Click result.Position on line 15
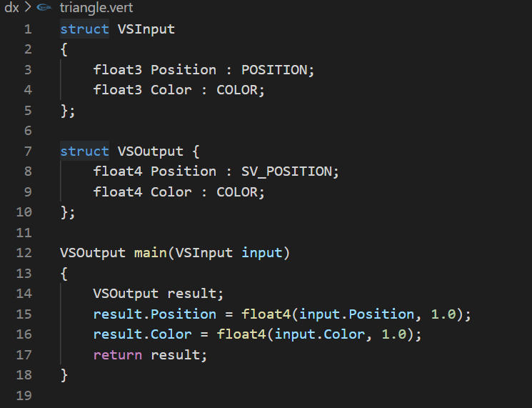The image size is (532, 408). 154,314
